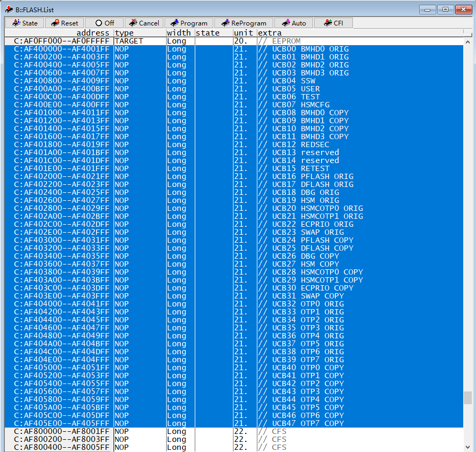This screenshot has height=452, width=476.
Task: Select address C:AF405400--AF4055FF
Action: [62, 383]
